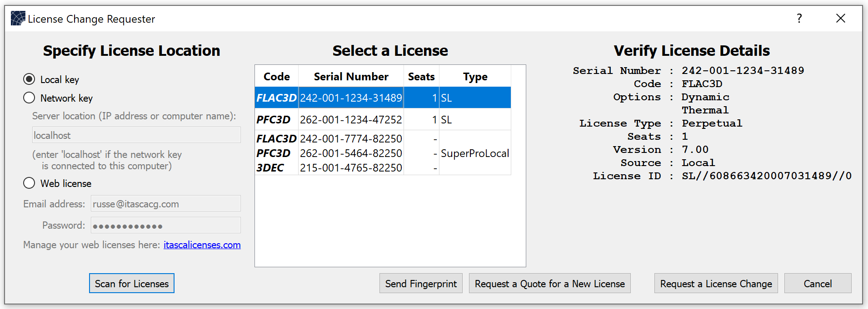Open the itascalicenses.com link
The width and height of the screenshot is (868, 309).
pyautogui.click(x=202, y=245)
